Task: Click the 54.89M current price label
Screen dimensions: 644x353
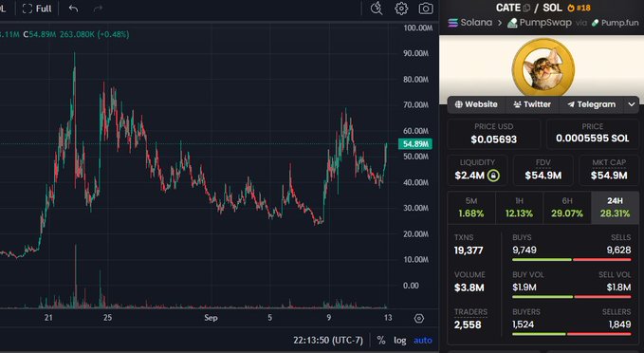Action: (414, 144)
